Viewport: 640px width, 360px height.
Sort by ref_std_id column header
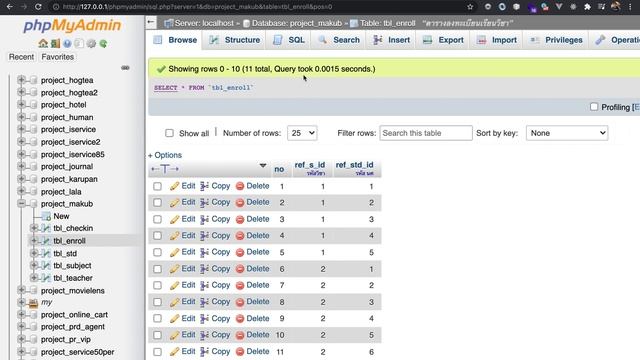coord(354,165)
